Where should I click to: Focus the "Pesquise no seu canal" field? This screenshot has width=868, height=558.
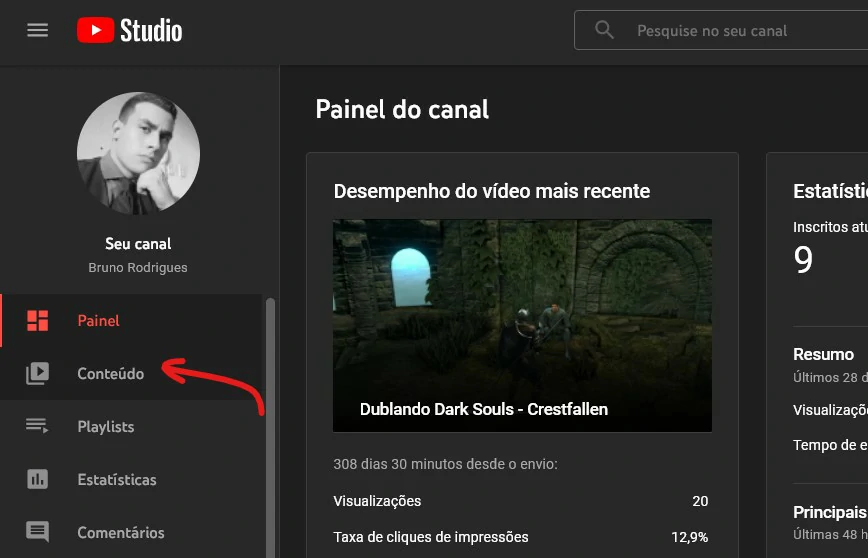[721, 30]
